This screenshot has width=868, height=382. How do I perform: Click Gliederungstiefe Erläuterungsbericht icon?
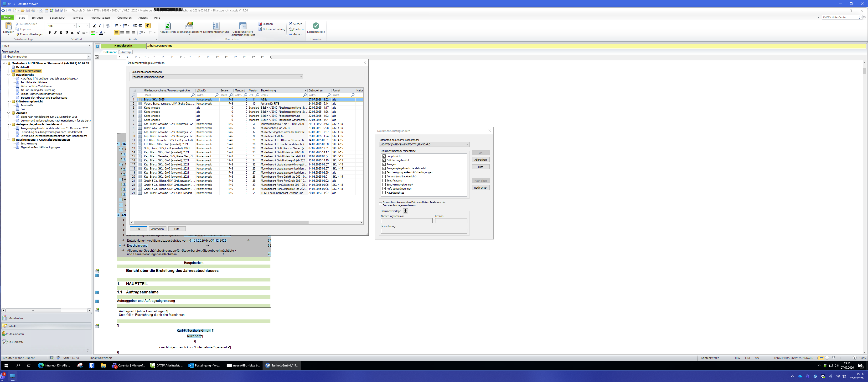(x=243, y=26)
